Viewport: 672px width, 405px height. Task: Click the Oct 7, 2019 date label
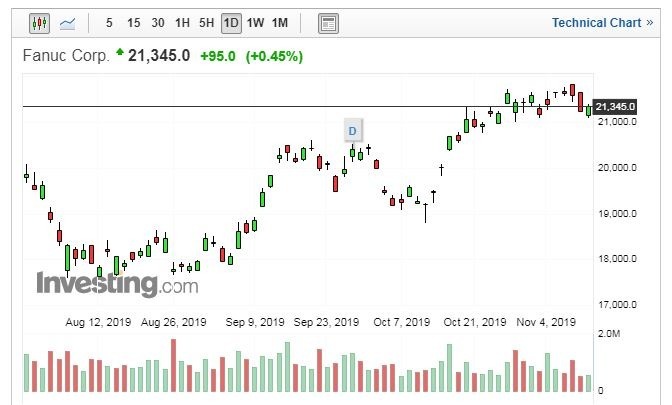click(402, 322)
